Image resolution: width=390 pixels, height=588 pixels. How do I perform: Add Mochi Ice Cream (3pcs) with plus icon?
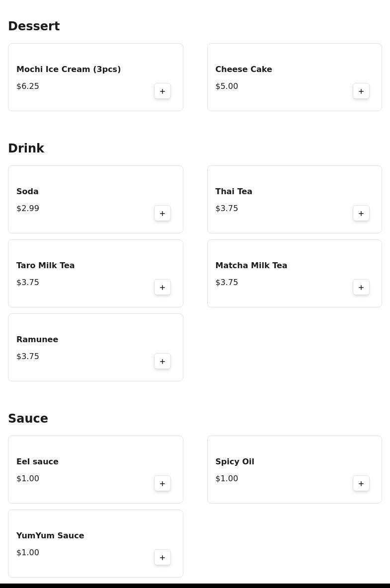(x=162, y=91)
